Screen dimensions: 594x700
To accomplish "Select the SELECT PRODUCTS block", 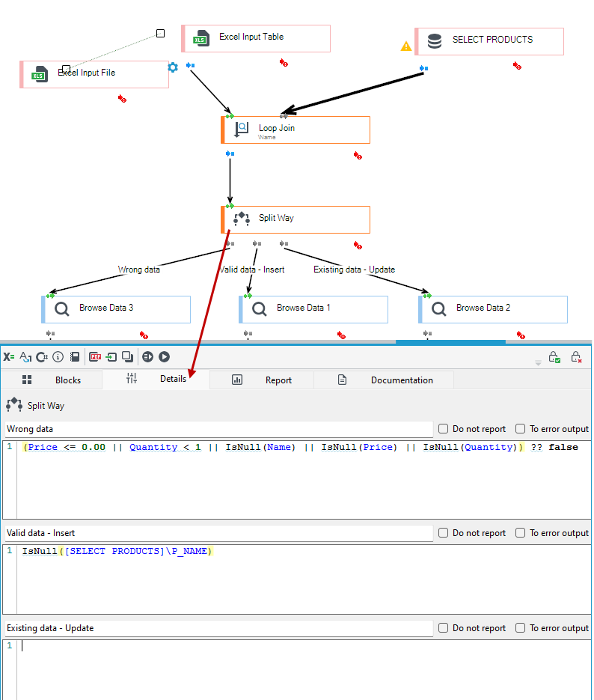I will point(489,41).
